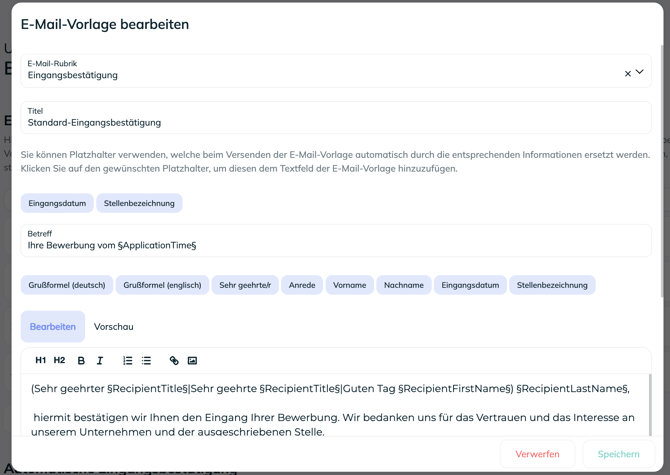Click the selected value Eingangsbestätigung

73,75
